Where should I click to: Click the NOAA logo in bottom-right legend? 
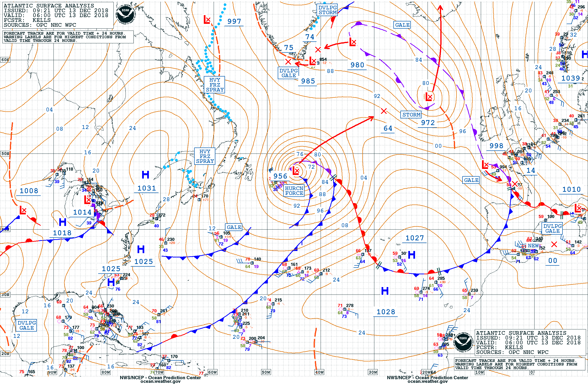tap(463, 343)
